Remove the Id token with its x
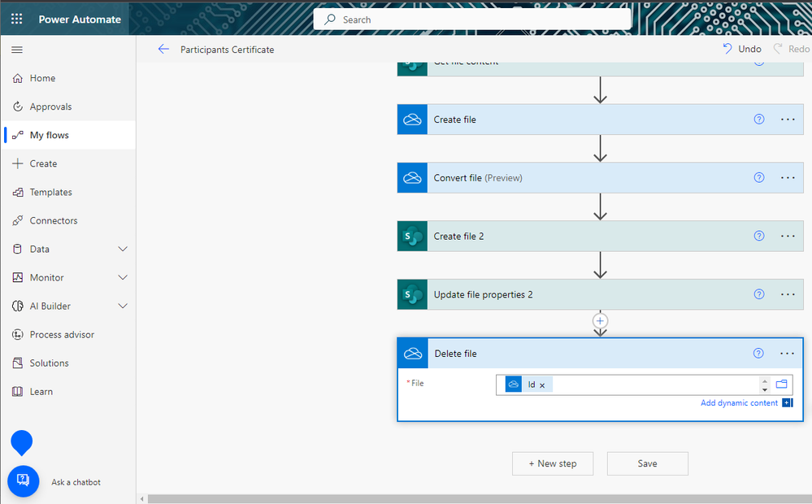Image resolution: width=812 pixels, height=504 pixels. 542,385
